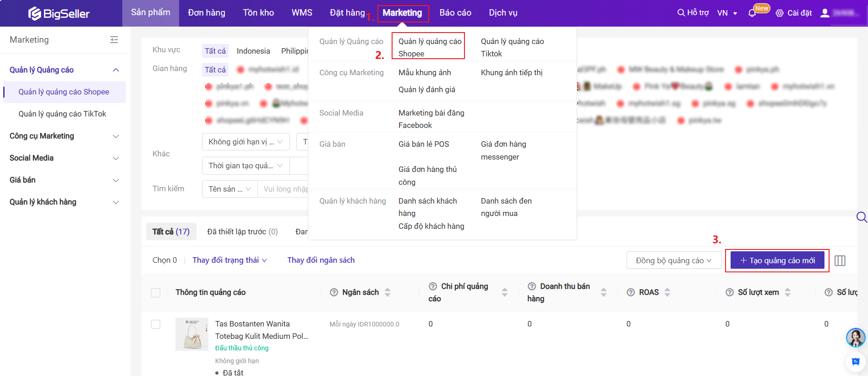Choose Danh sách đen người mua entry
The width and height of the screenshot is (868, 376).
click(506, 207)
